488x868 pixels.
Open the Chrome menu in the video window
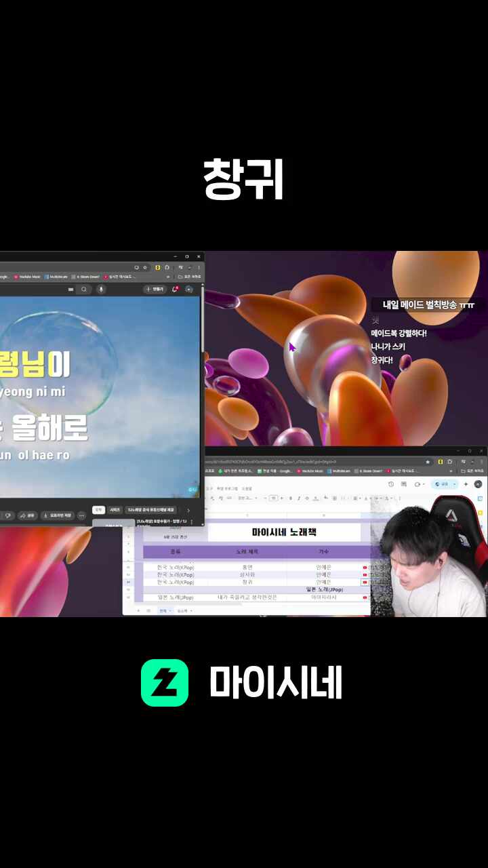pyautogui.click(x=198, y=267)
